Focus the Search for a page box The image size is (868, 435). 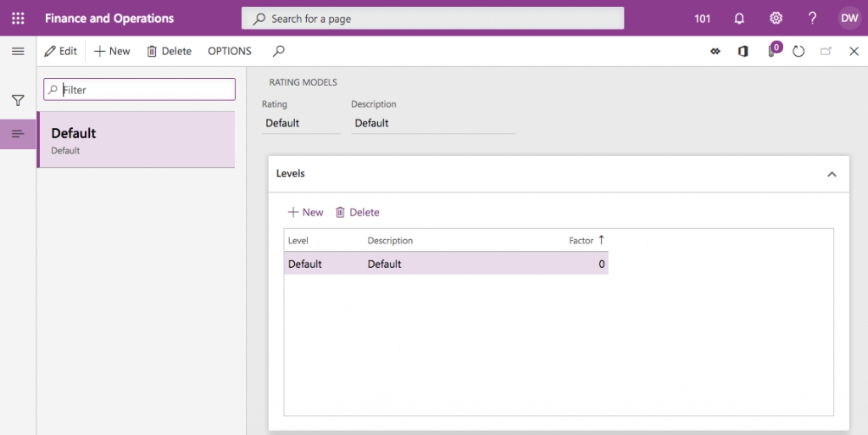click(x=432, y=19)
